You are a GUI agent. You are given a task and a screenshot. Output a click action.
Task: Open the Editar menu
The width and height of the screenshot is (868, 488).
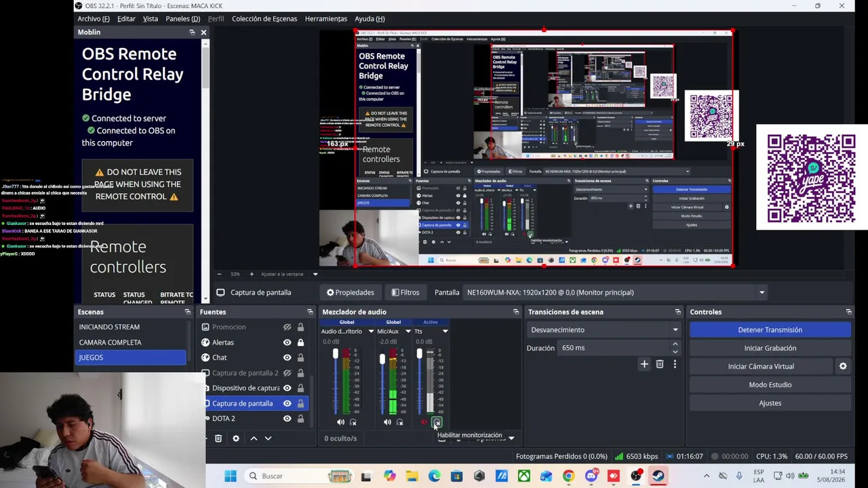(126, 19)
